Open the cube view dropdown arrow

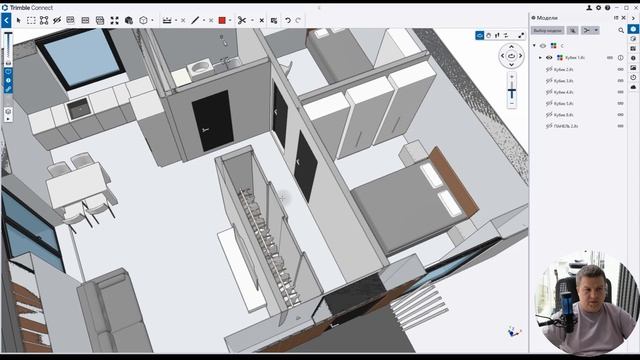coord(152,20)
